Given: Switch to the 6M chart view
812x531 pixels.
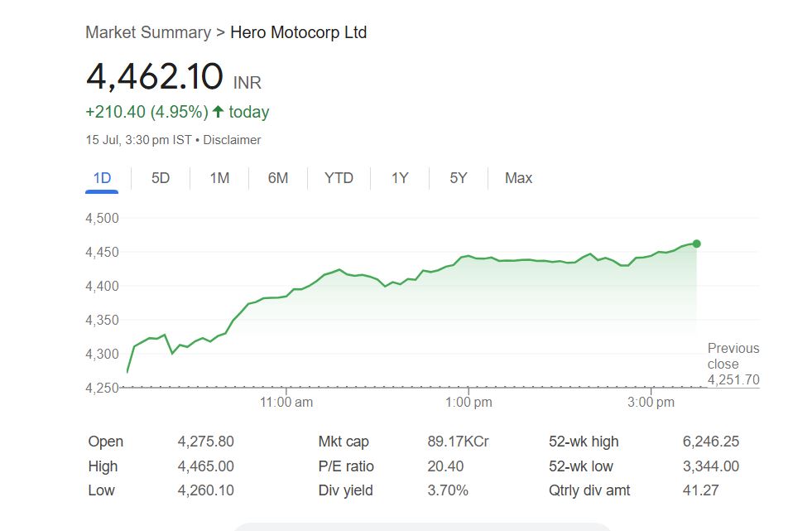Looking at the screenshot, I should pos(278,178).
